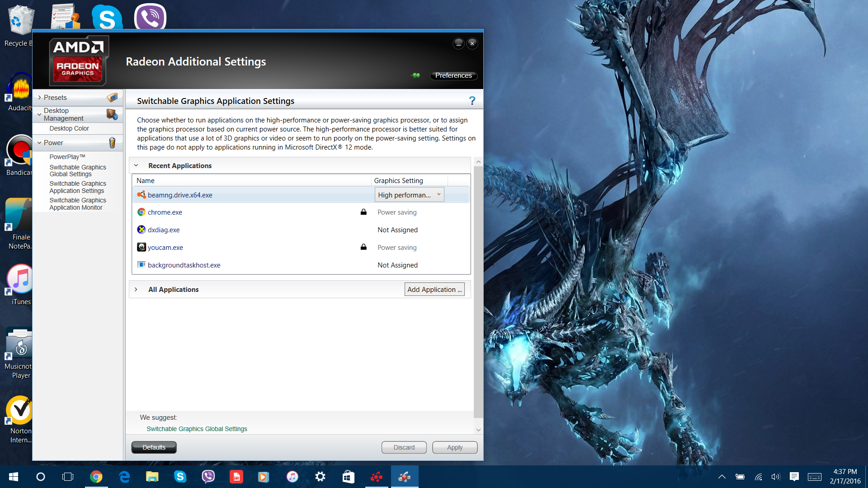868x488 pixels.
Task: Select the backgroundtaskhost.exe row name
Action: click(x=184, y=265)
